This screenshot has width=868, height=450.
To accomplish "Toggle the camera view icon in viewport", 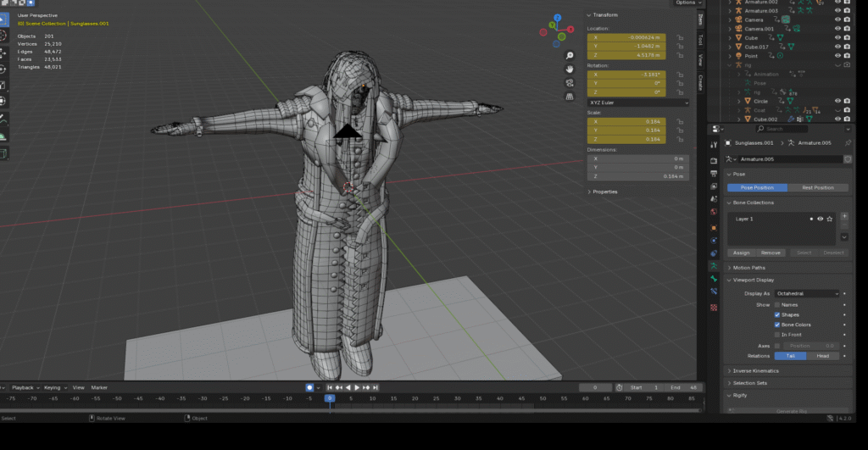I will tap(570, 83).
